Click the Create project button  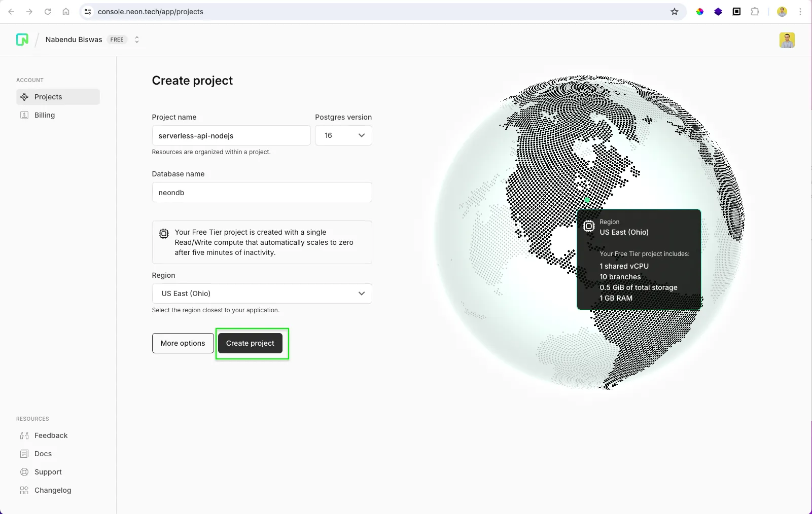coord(250,343)
